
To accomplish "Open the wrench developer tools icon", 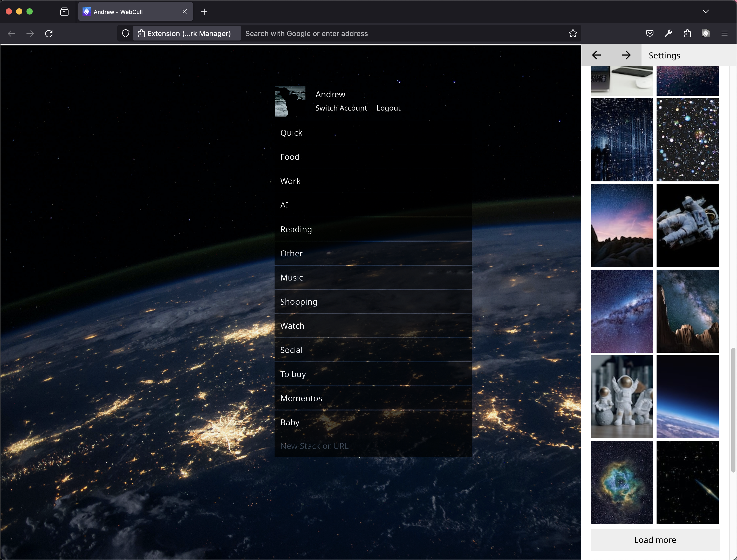I will (x=668, y=33).
